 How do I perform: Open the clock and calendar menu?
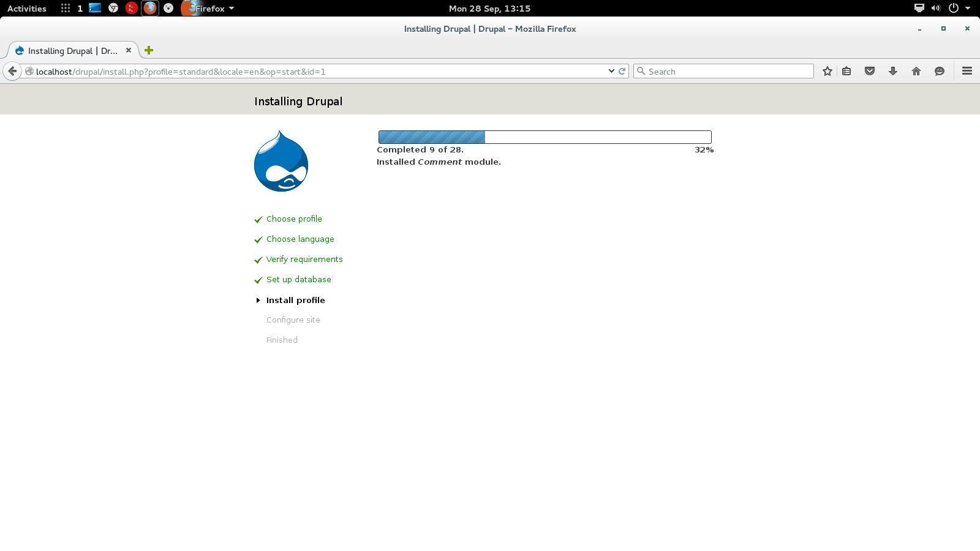coord(489,8)
